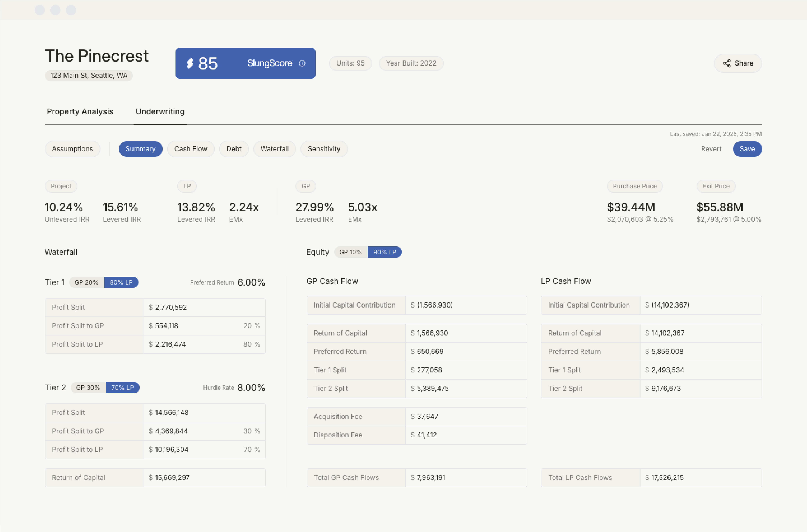Image resolution: width=807 pixels, height=532 pixels.
Task: Click the share network icon beside Share
Action: (727, 63)
